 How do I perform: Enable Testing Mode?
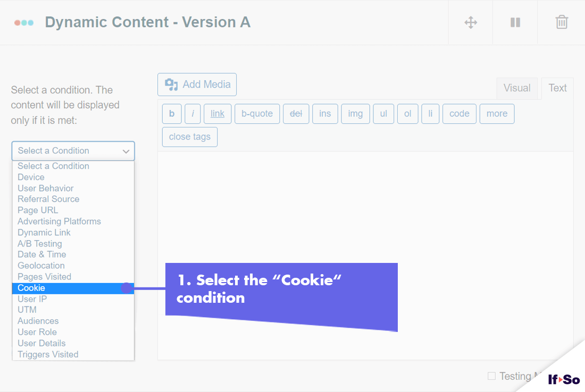pos(490,376)
